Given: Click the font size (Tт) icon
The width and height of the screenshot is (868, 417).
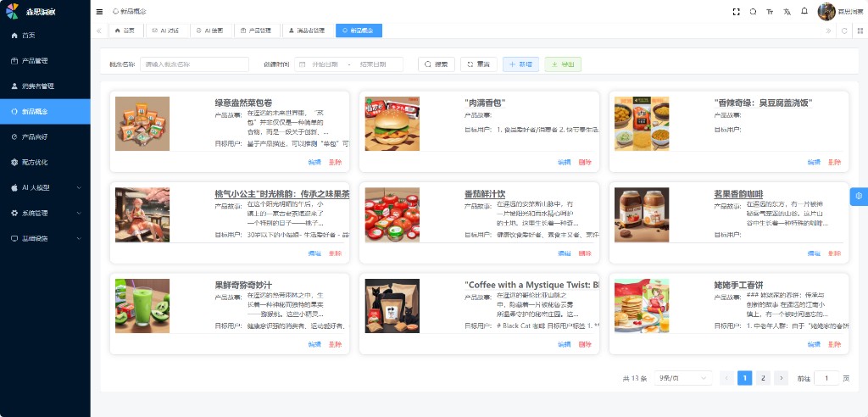Looking at the screenshot, I should [x=770, y=12].
